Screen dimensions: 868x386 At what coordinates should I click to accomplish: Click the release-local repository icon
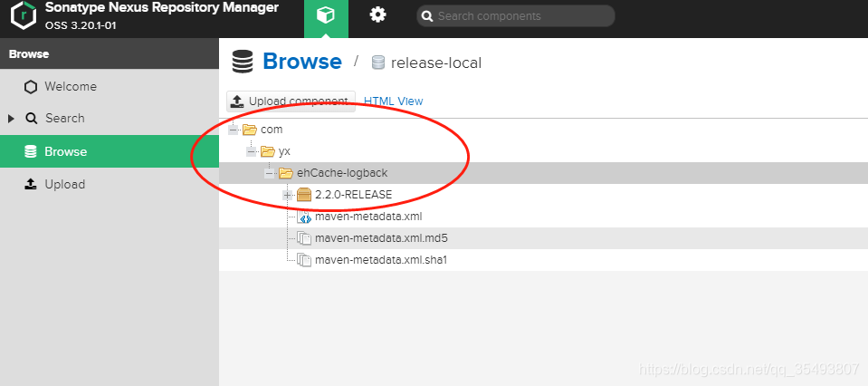[x=378, y=63]
